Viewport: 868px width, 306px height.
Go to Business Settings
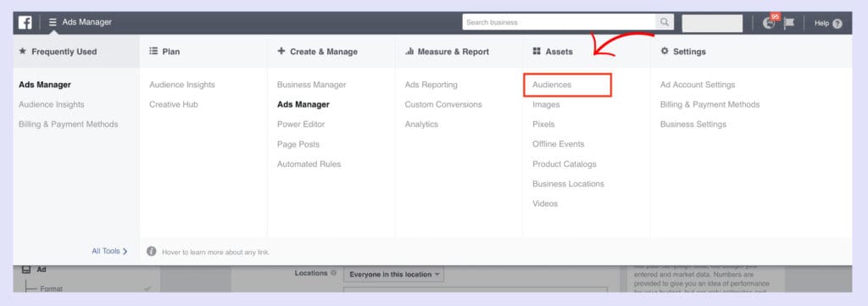[693, 125]
